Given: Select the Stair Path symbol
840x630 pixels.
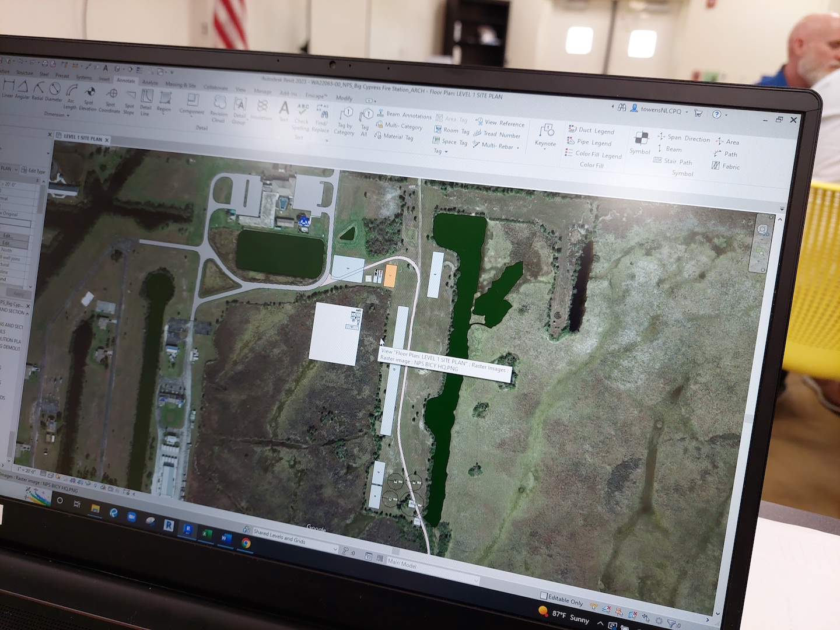Looking at the screenshot, I should click(x=673, y=161).
